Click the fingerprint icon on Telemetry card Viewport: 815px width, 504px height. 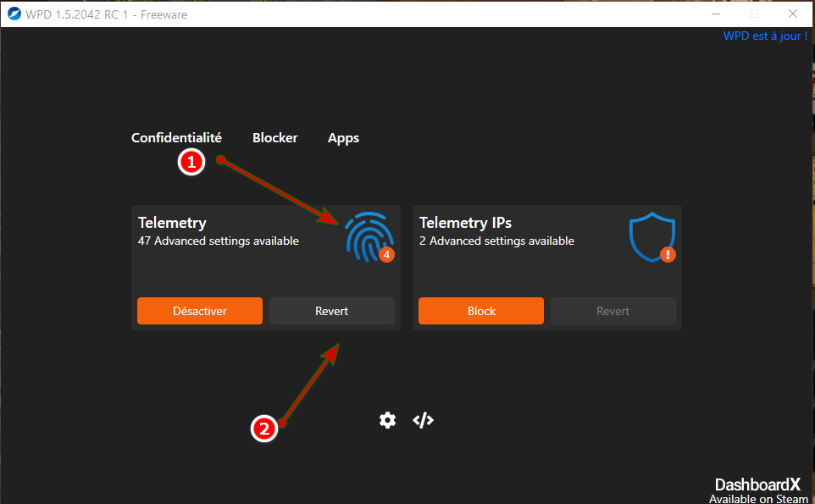pyautogui.click(x=368, y=235)
